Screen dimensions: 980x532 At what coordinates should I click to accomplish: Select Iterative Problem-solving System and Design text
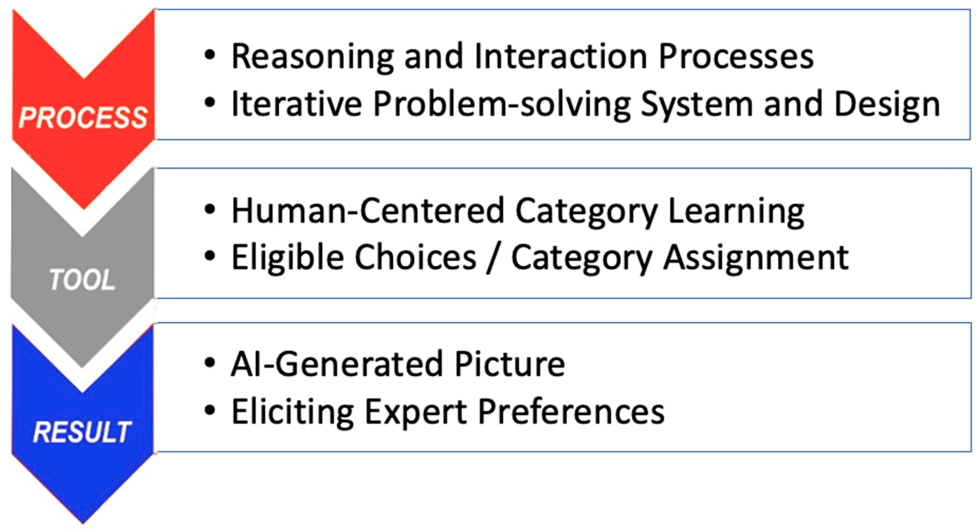586,104
